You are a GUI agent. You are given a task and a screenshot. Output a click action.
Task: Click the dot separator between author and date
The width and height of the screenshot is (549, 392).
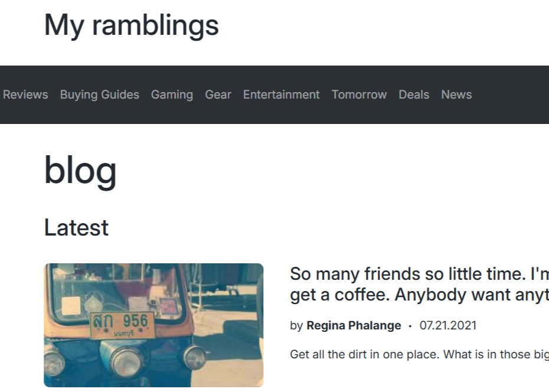click(410, 326)
